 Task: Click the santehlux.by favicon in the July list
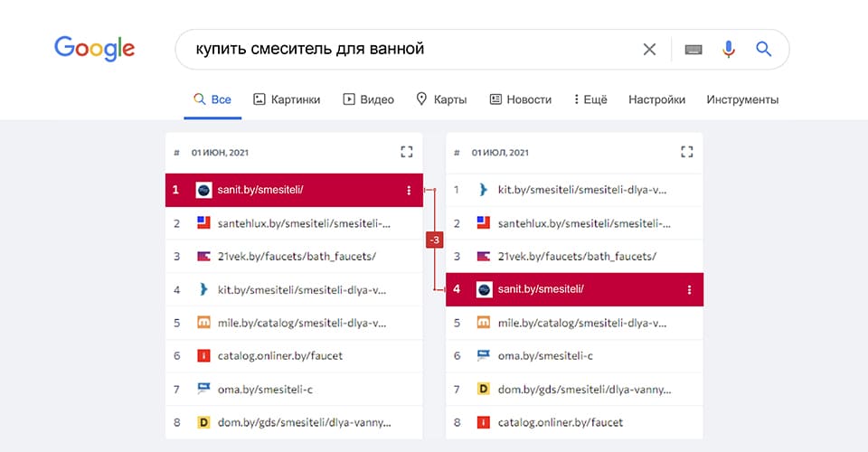tap(483, 223)
